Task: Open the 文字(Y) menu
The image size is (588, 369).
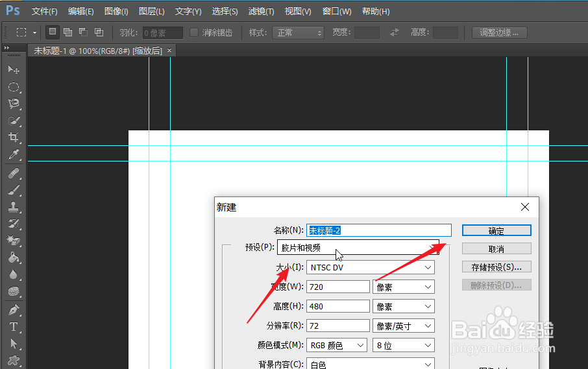Action: tap(188, 12)
